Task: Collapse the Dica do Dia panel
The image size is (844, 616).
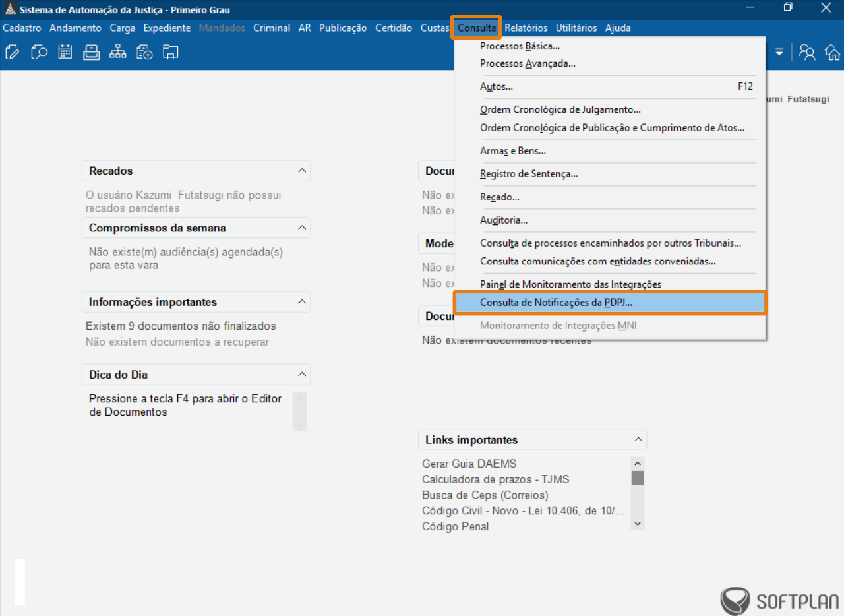Action: click(x=302, y=375)
